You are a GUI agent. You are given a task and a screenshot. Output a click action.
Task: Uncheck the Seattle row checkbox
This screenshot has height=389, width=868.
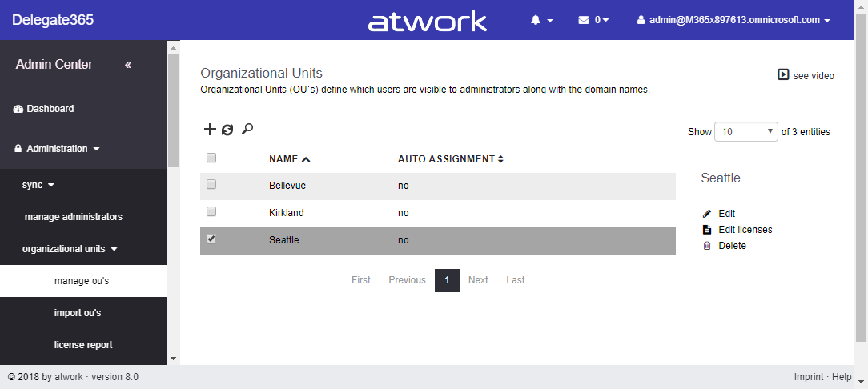coord(211,239)
